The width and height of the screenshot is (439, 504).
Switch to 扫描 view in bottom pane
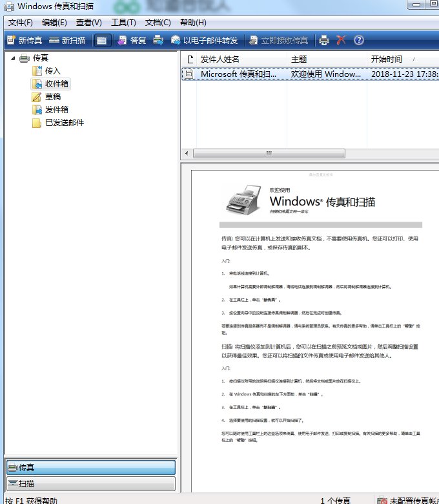(90, 483)
